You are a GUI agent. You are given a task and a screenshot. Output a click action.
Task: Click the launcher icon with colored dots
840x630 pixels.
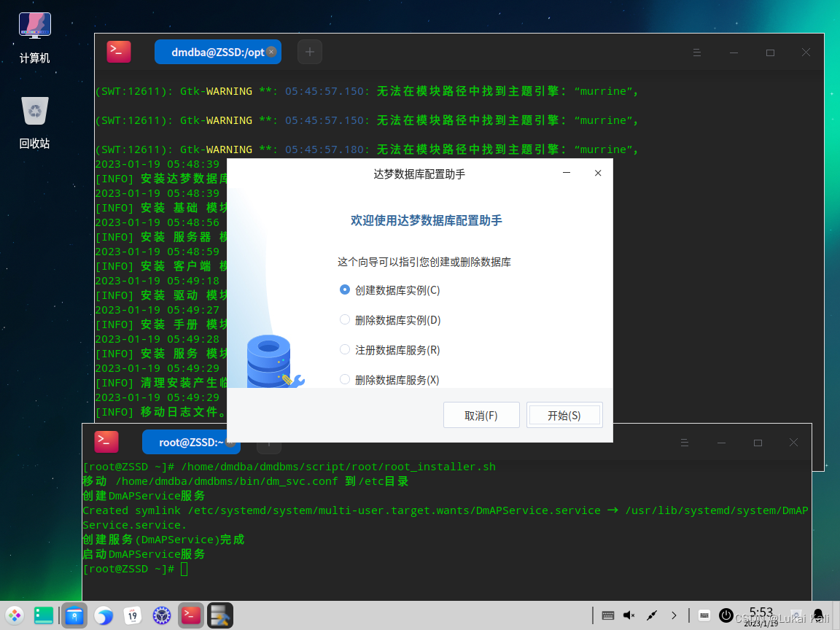pyautogui.click(x=15, y=615)
